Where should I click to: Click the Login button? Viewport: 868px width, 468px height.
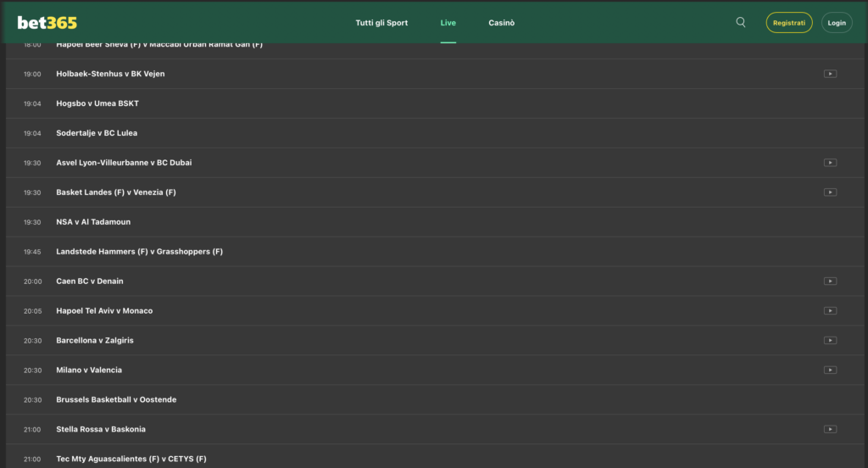click(837, 23)
